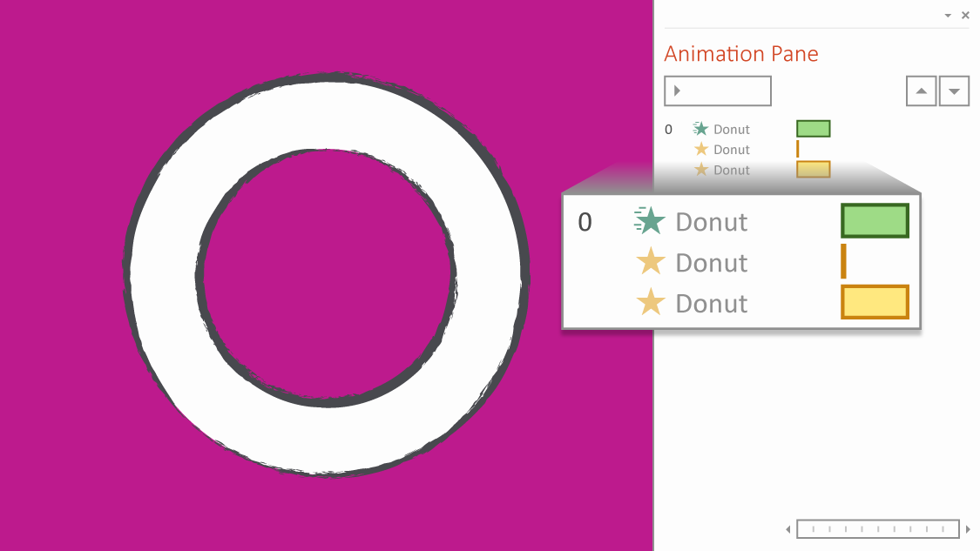980x551 pixels.
Task: Click the orange timing bar of the second Donut
Action: [x=798, y=149]
